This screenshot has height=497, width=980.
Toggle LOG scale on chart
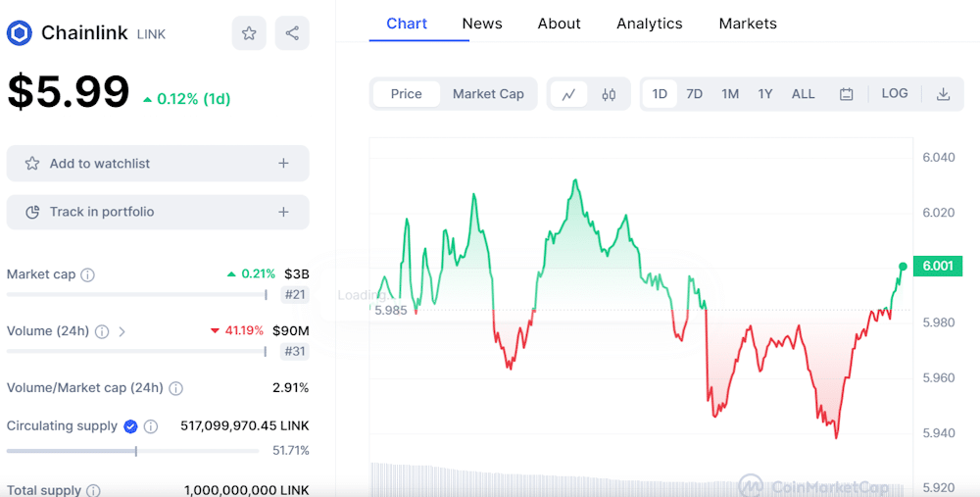(895, 94)
